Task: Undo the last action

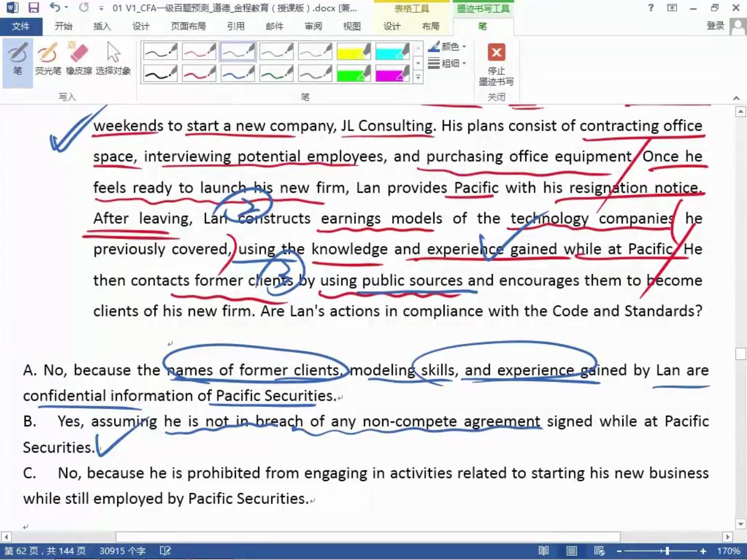Action: click(55, 8)
